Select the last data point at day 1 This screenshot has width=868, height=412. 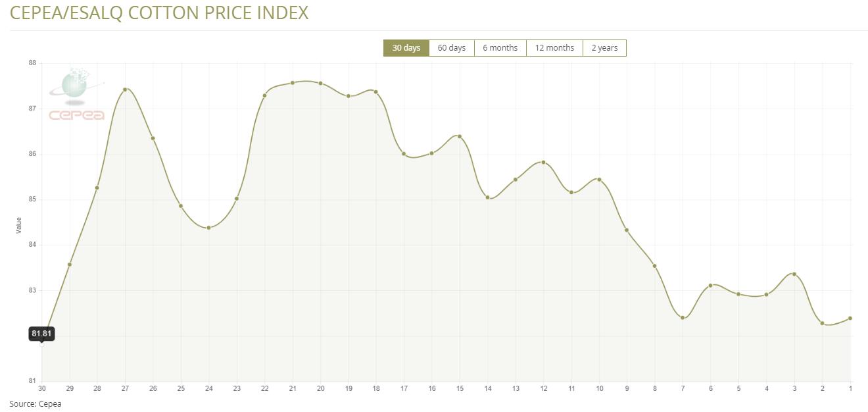[x=850, y=319]
